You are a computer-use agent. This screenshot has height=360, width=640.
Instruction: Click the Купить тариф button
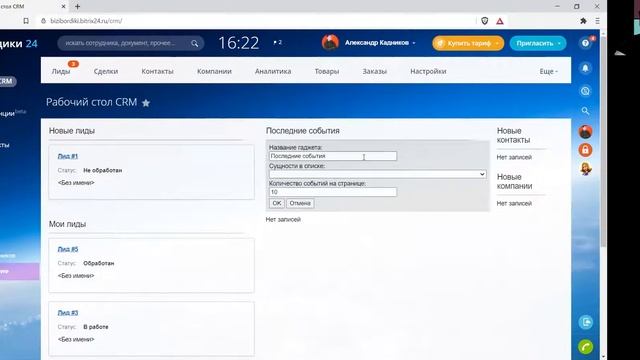point(468,43)
